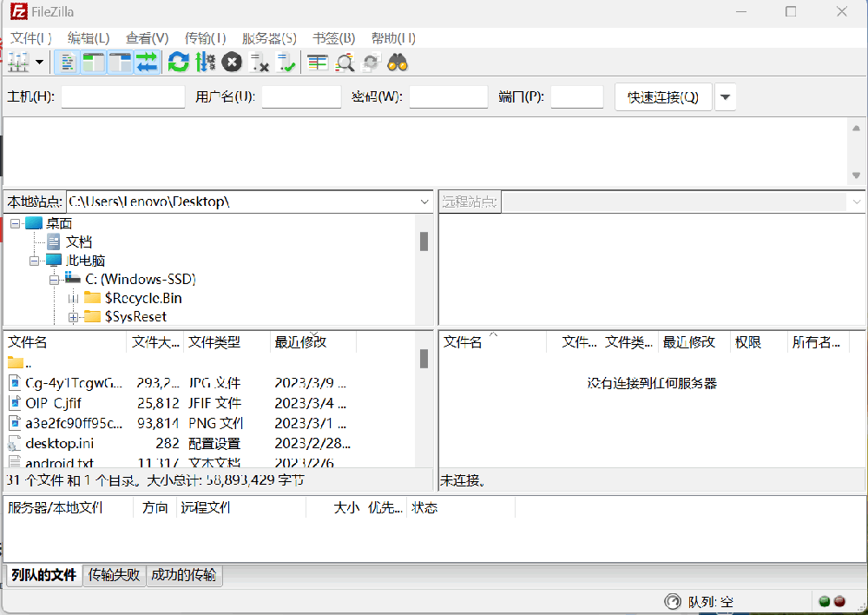Screen dimensions: 868x615
Task: Switch to the 传输失败 tab
Action: coord(114,575)
